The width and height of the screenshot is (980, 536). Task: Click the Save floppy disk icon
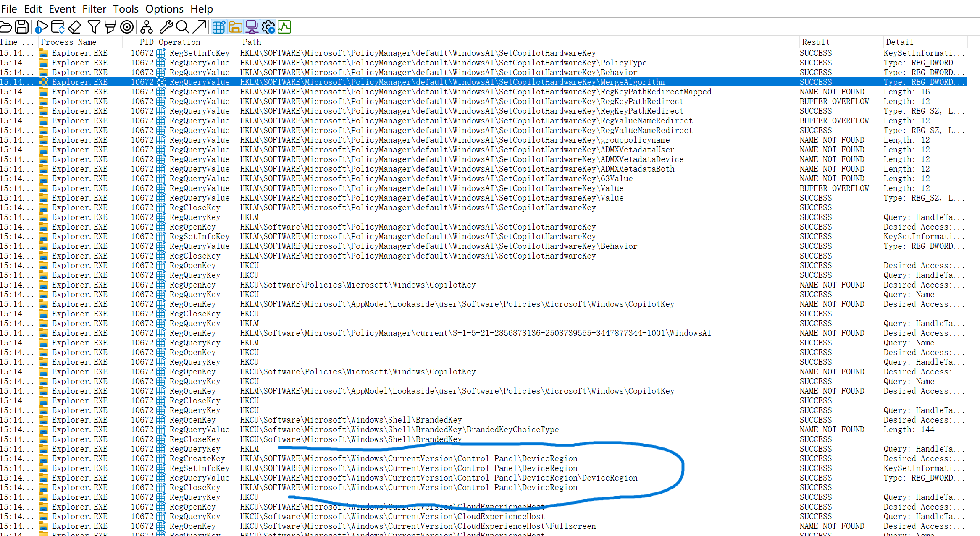click(22, 27)
